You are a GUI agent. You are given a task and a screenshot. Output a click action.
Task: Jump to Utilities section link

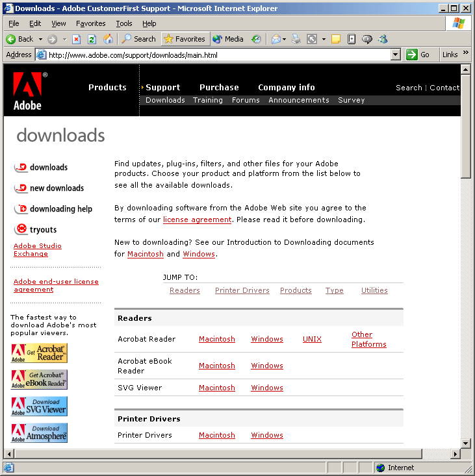point(374,290)
